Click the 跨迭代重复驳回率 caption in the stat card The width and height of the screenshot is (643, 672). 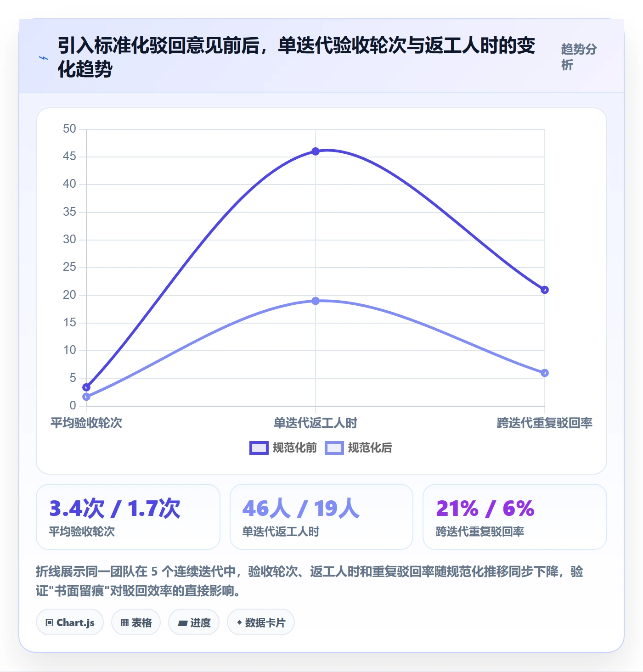[x=480, y=532]
